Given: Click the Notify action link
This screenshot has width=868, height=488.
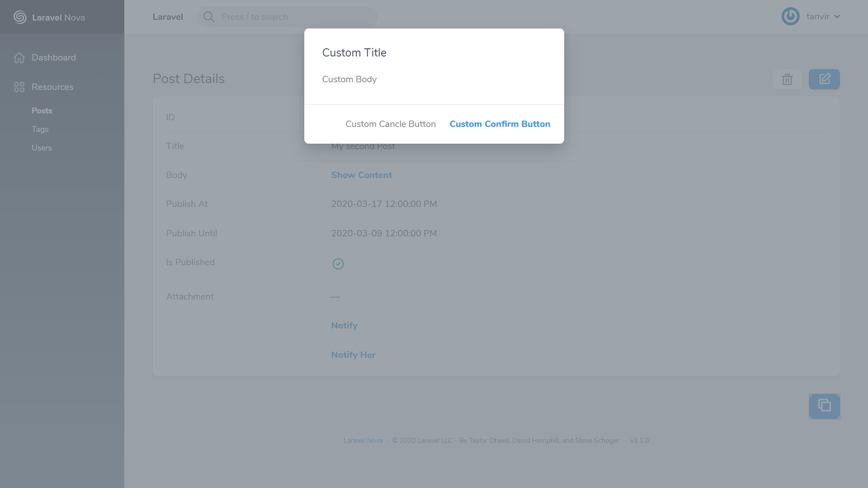Looking at the screenshot, I should (344, 326).
